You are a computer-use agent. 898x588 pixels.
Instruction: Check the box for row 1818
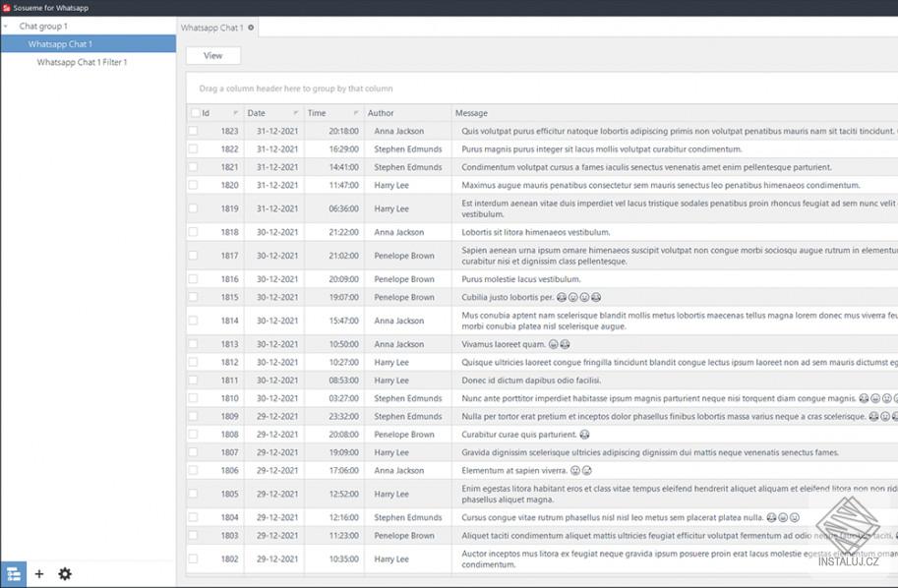pos(193,232)
